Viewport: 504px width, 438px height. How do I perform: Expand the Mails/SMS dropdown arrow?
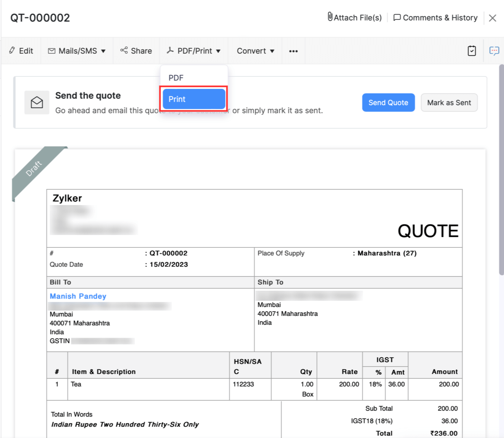(x=103, y=51)
